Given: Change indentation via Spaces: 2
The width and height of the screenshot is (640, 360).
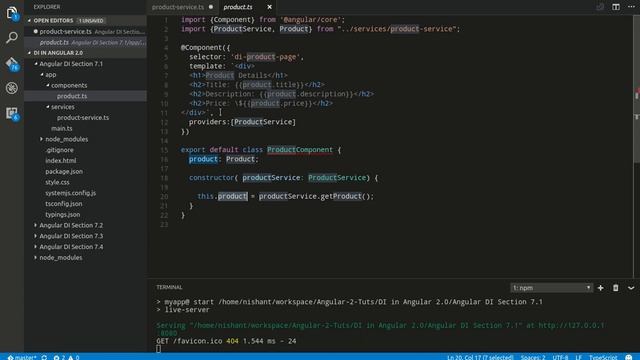Looking at the screenshot, I should pyautogui.click(x=533, y=357).
